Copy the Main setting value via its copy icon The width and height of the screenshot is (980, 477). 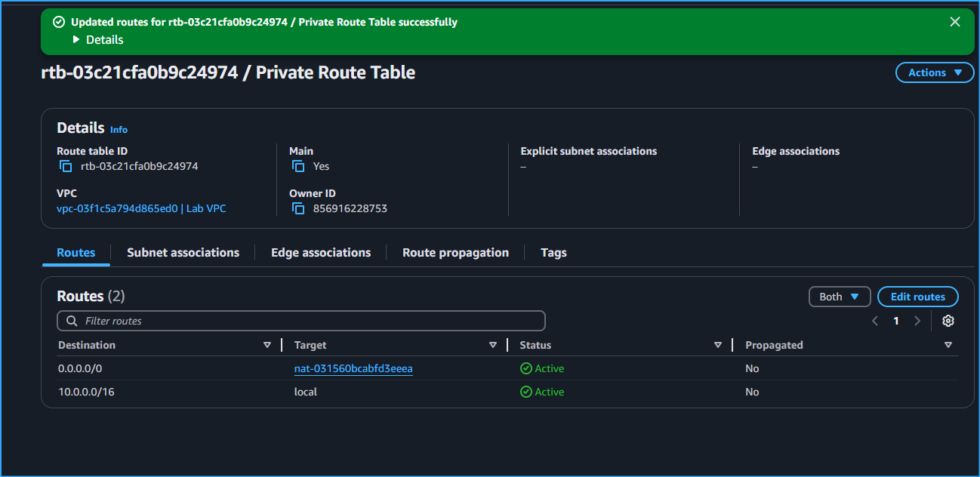click(299, 165)
